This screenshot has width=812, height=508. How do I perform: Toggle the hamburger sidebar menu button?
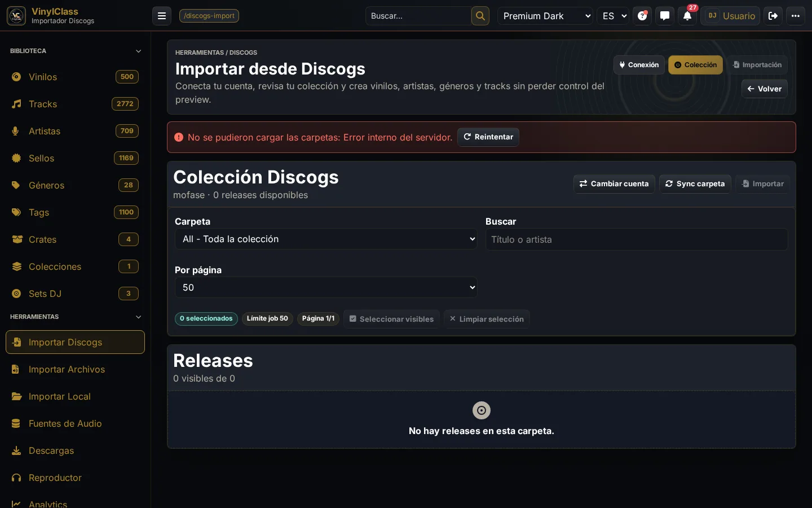(x=162, y=16)
